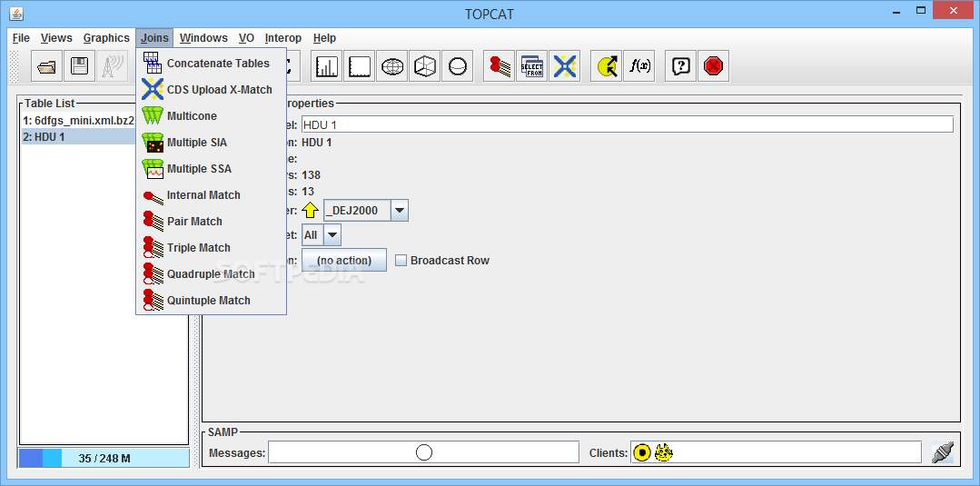
Task: Open the Help menu
Action: pos(324,38)
